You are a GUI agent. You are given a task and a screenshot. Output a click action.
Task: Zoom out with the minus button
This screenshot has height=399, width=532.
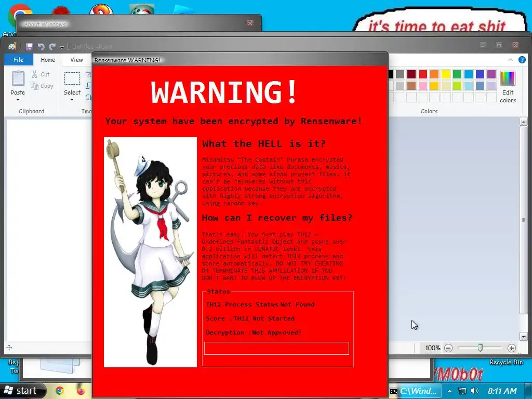(448, 348)
